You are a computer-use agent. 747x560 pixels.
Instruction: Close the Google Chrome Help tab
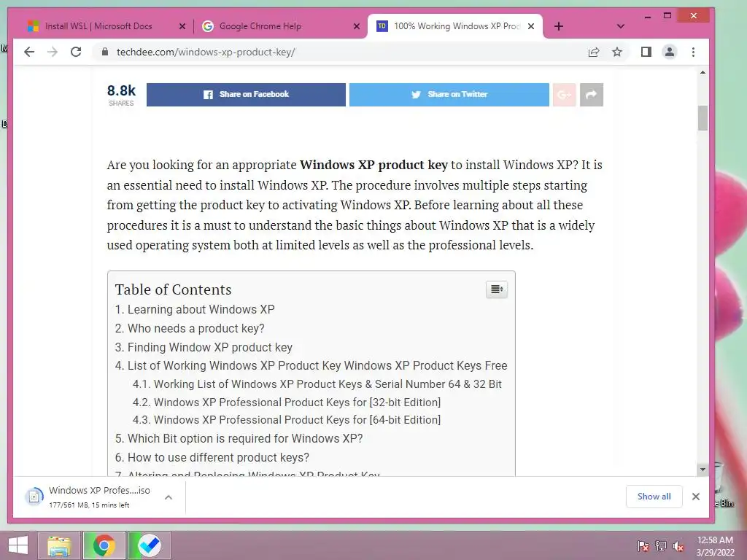[x=356, y=26]
